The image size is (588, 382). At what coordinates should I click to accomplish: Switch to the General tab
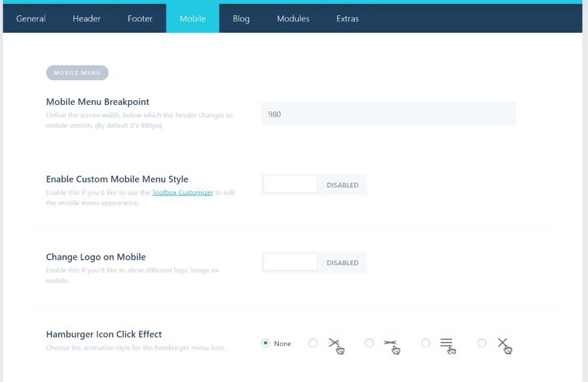pos(31,19)
